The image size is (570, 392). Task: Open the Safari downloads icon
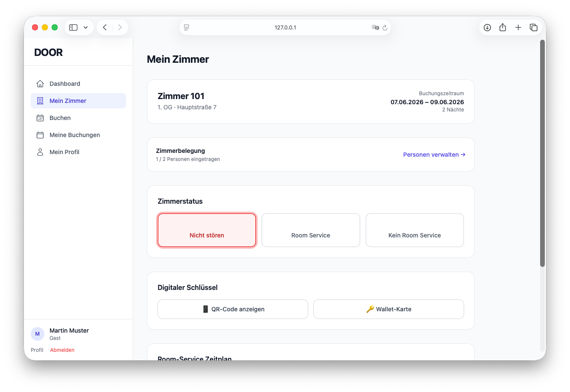click(x=487, y=27)
